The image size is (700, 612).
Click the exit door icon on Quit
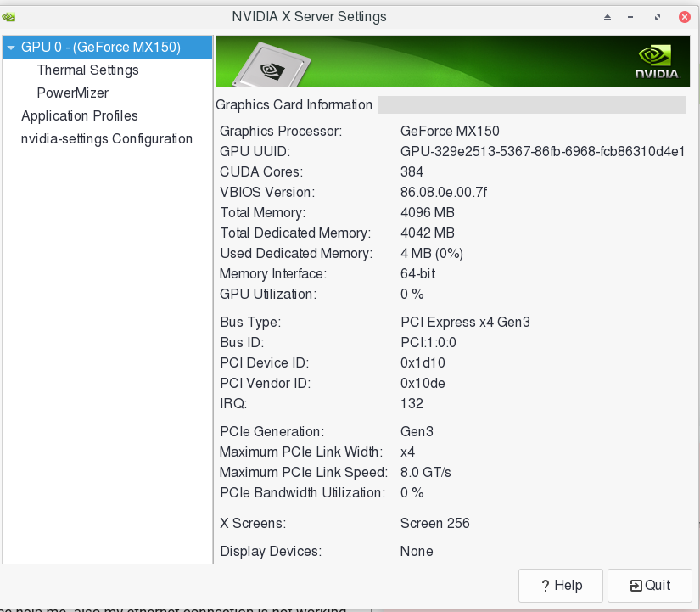pos(635,586)
